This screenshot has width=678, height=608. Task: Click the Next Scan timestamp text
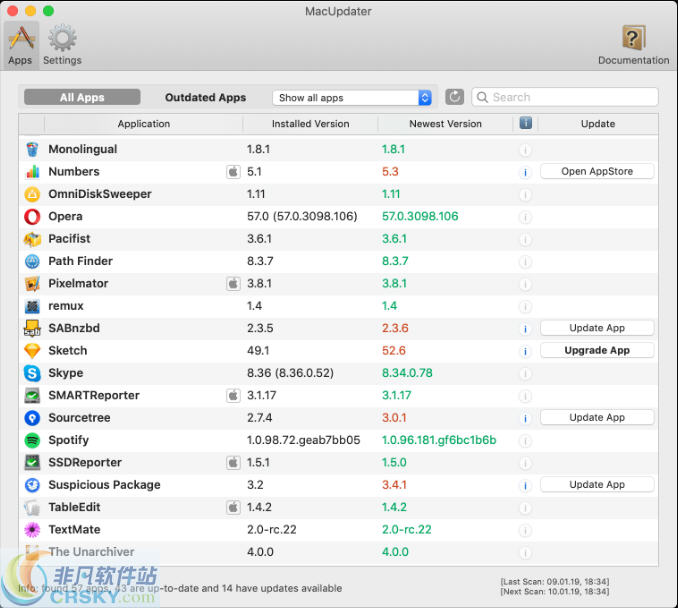click(x=555, y=592)
